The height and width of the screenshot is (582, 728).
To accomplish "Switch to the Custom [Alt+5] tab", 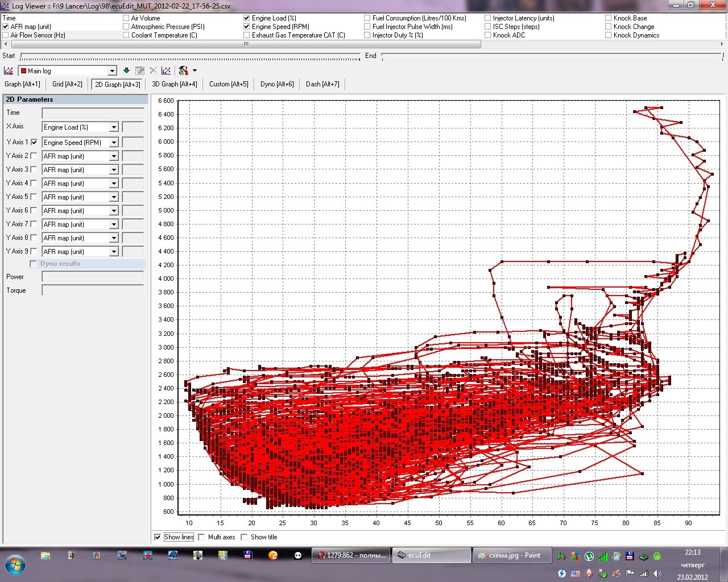I will 229,84.
